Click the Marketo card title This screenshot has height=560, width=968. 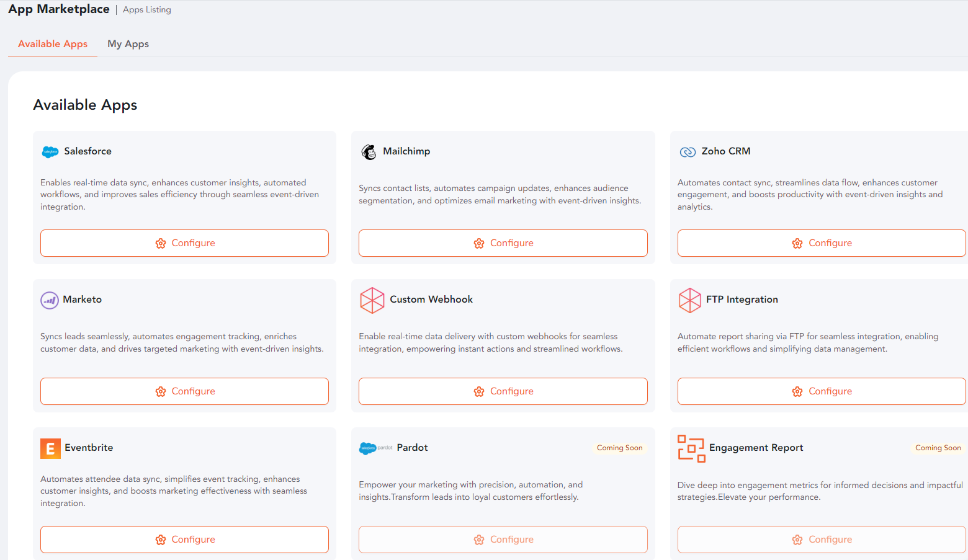click(x=82, y=300)
